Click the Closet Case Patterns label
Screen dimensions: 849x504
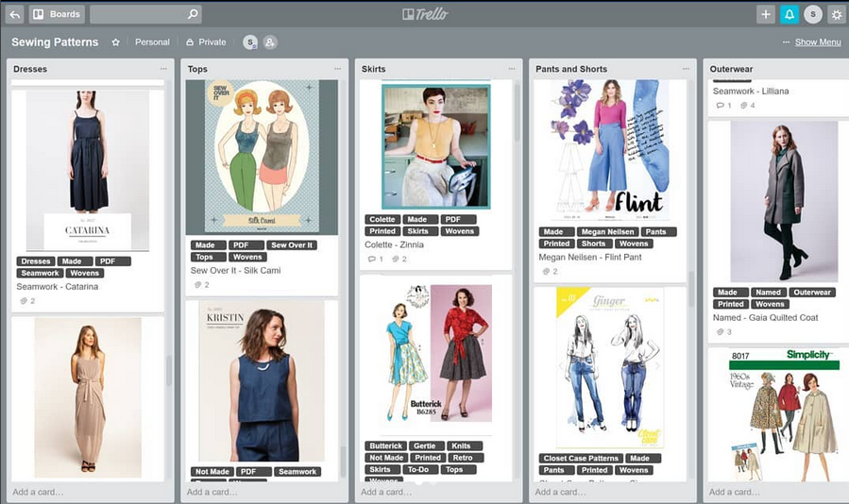tap(581, 459)
